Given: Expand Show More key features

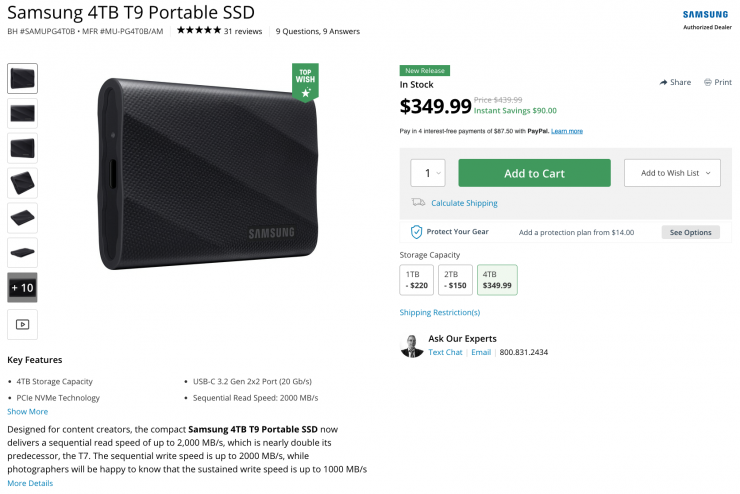Looking at the screenshot, I should pos(27,411).
